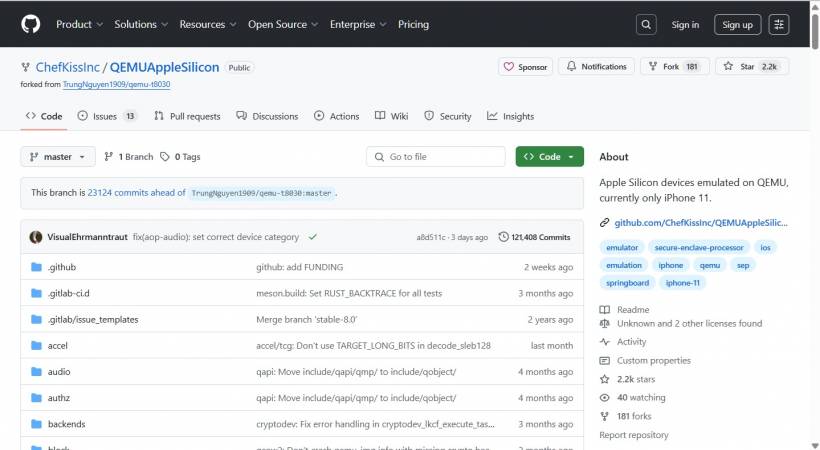Open the .github folder icon
820x450 pixels.
(36, 267)
